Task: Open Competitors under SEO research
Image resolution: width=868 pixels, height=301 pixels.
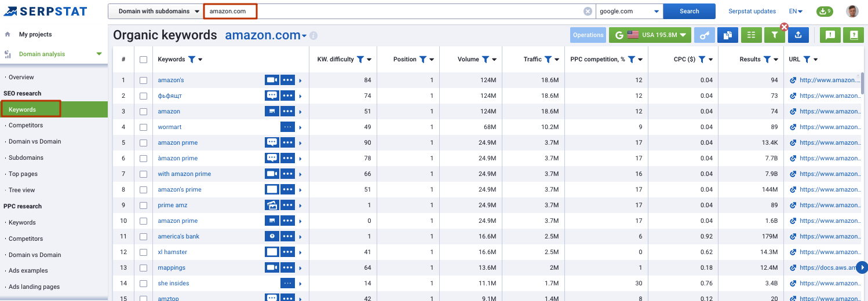Action: [25, 125]
